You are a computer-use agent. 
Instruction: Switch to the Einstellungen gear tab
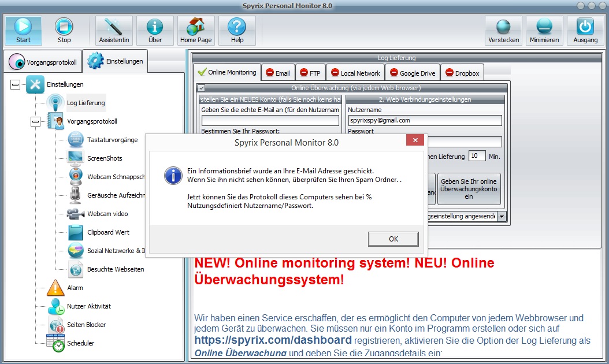pos(115,61)
